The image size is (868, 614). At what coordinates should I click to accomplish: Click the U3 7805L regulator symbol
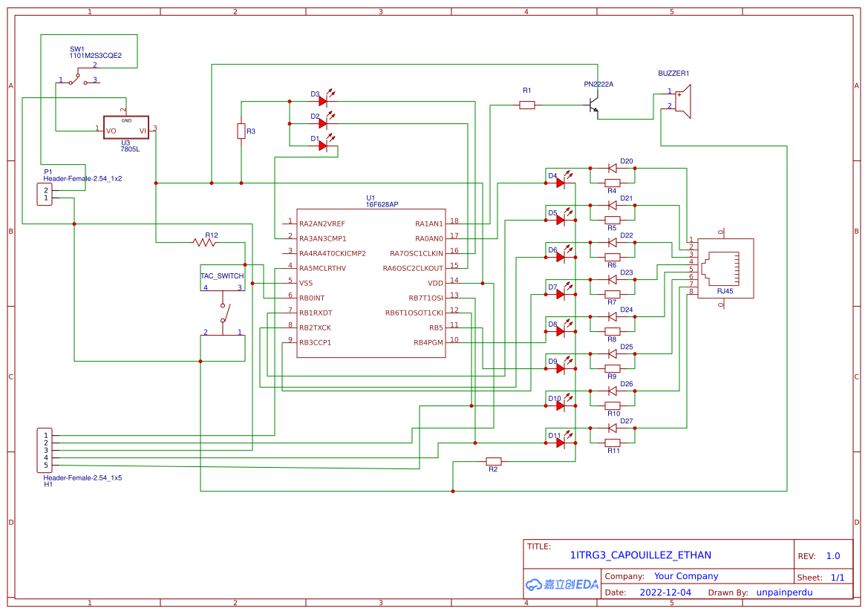click(x=125, y=128)
